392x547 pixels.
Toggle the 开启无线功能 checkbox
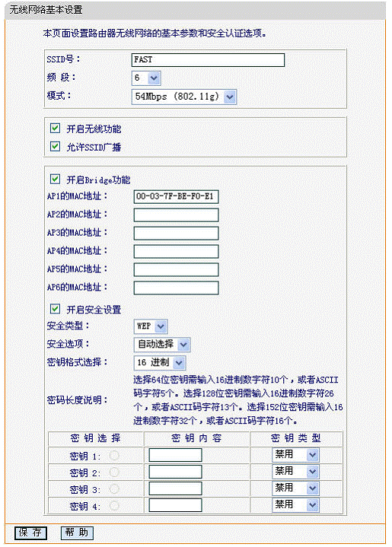pyautogui.click(x=55, y=129)
